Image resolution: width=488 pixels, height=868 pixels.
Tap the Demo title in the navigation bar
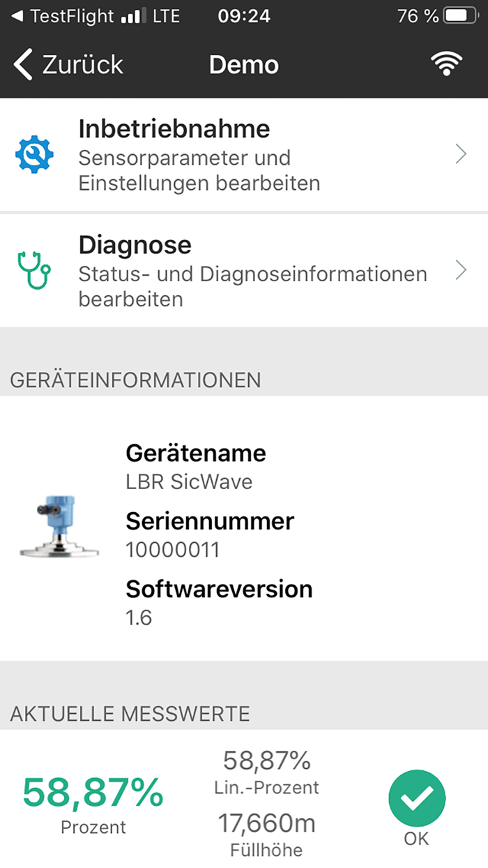pos(243,63)
